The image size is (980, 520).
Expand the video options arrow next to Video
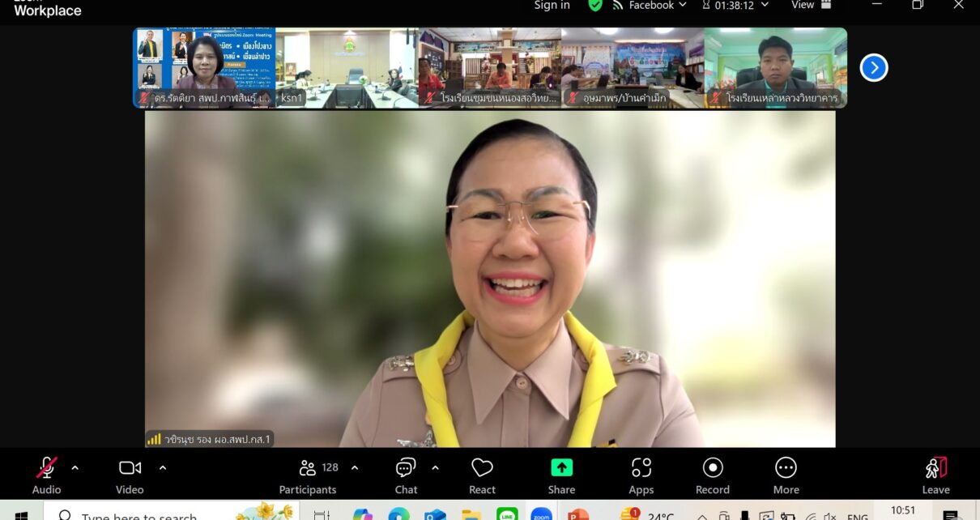click(x=163, y=467)
